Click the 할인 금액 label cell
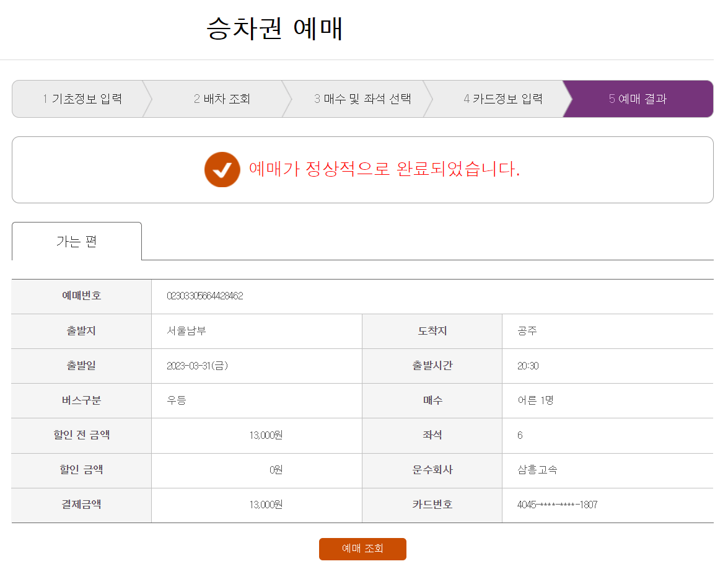 [81, 470]
